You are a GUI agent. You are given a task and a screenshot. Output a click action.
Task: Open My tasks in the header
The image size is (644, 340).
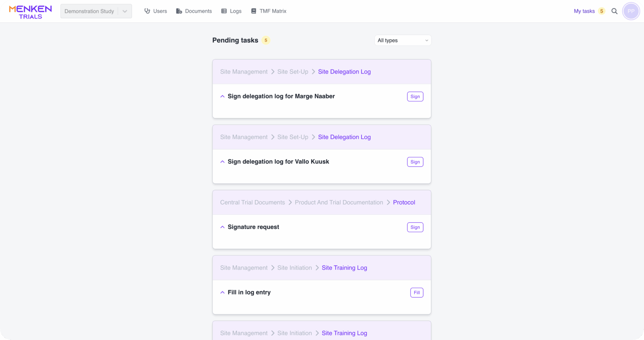pyautogui.click(x=584, y=11)
